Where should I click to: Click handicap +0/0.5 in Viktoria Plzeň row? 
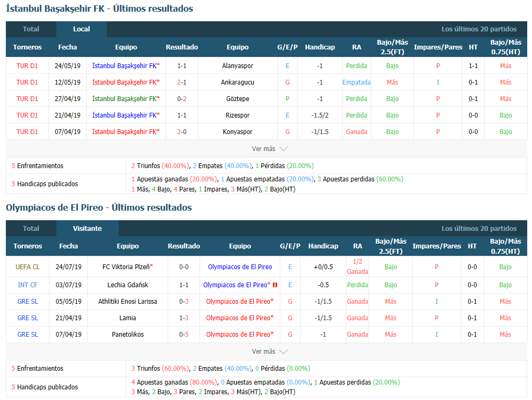tap(323, 267)
